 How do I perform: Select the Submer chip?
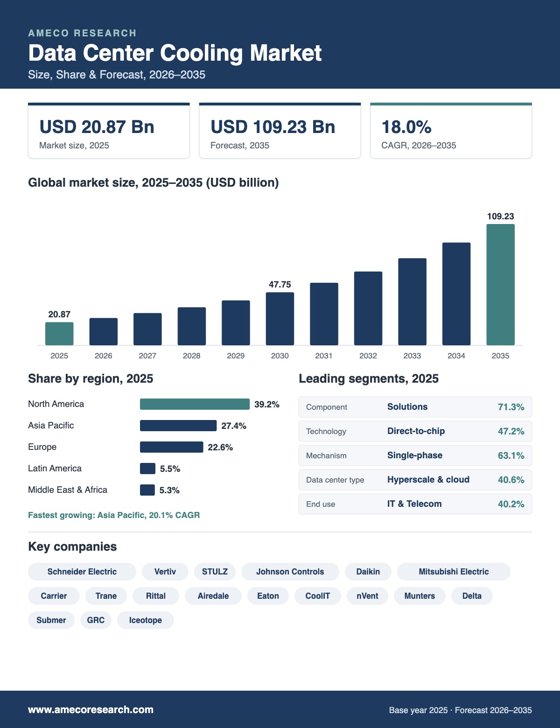(51, 620)
